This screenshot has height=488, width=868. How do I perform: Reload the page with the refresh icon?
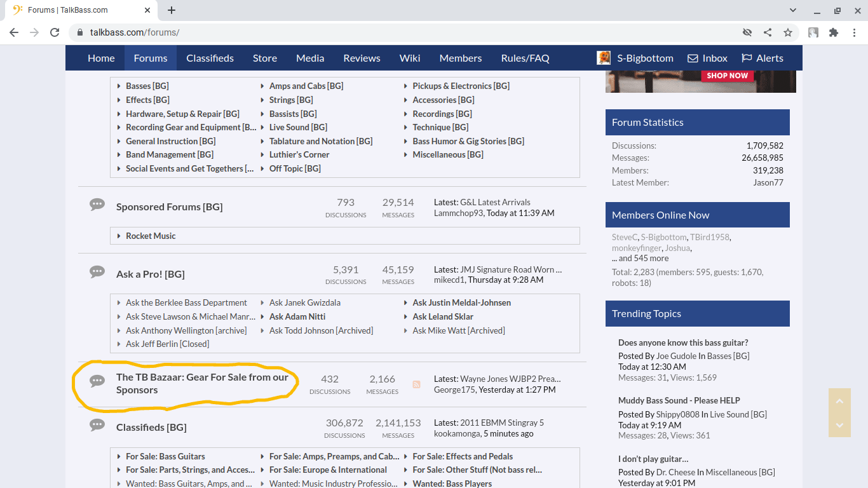(55, 32)
